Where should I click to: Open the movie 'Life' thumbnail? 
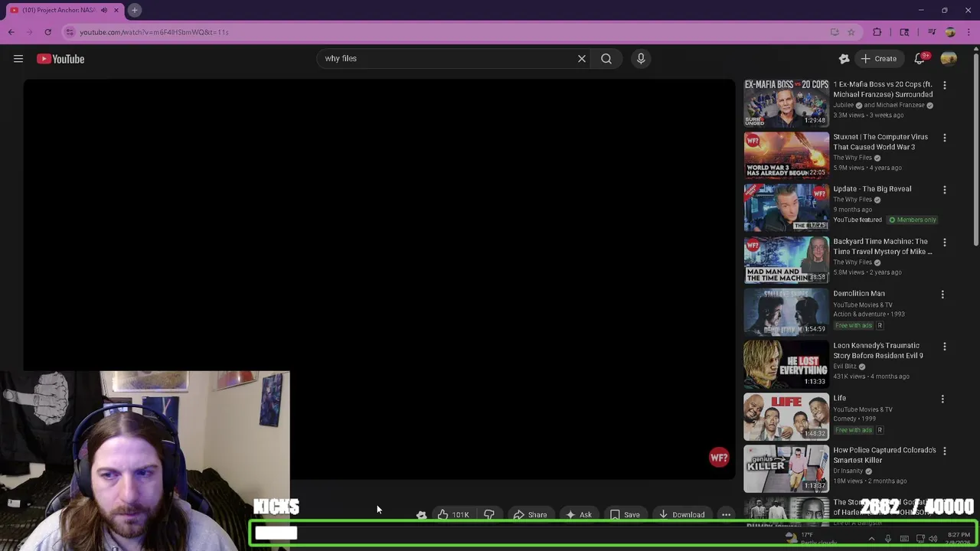pyautogui.click(x=786, y=416)
